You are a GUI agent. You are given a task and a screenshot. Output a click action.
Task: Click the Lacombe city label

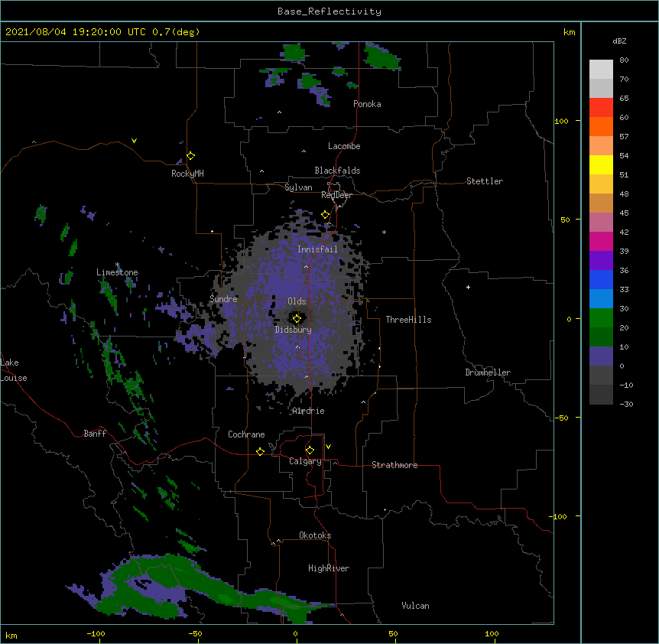point(344,146)
